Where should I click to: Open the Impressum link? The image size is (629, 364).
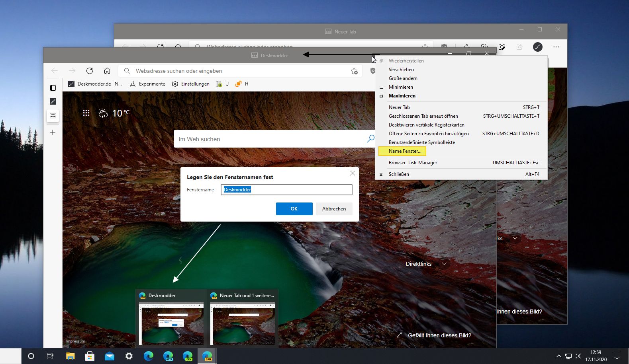[x=75, y=341]
